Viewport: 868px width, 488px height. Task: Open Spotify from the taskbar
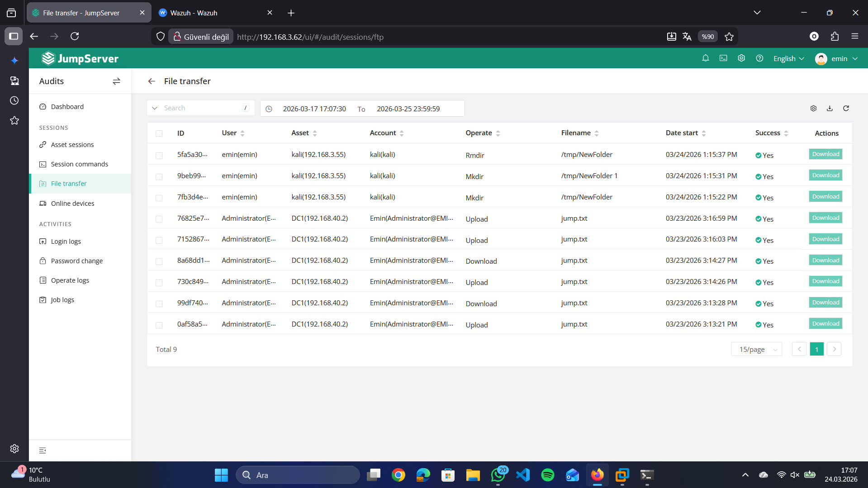547,475
